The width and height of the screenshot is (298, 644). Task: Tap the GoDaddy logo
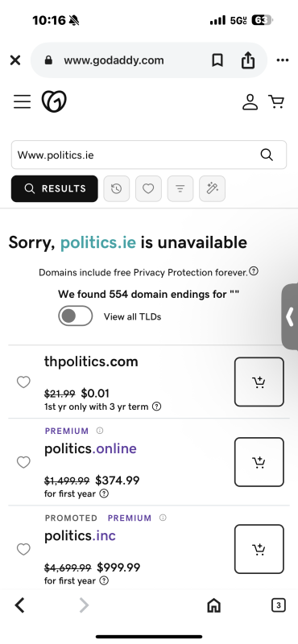pos(54,101)
